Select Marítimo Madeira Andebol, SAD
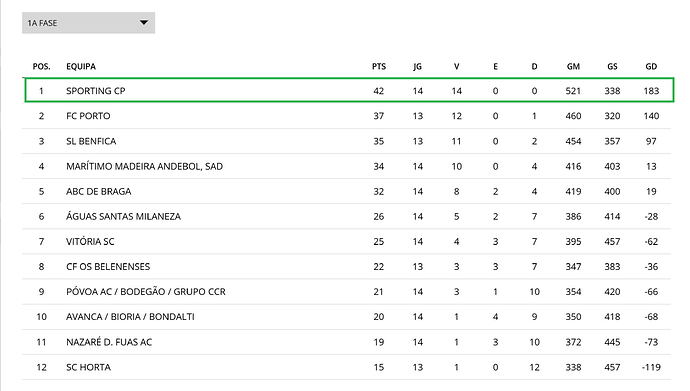This screenshot has width=690, height=391. (144, 166)
